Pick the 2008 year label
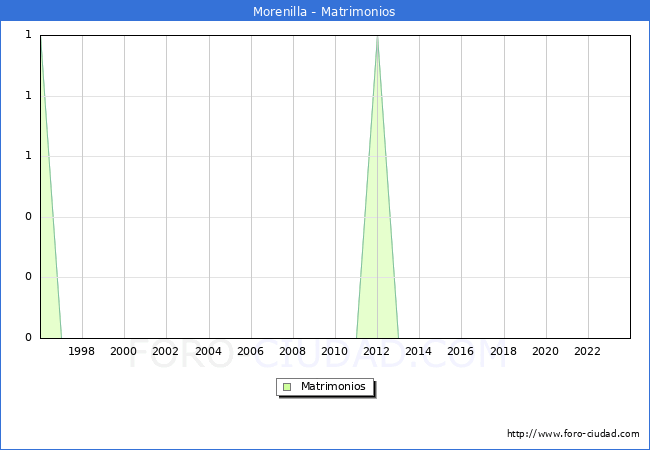Viewport: 650px width, 450px height. click(292, 351)
